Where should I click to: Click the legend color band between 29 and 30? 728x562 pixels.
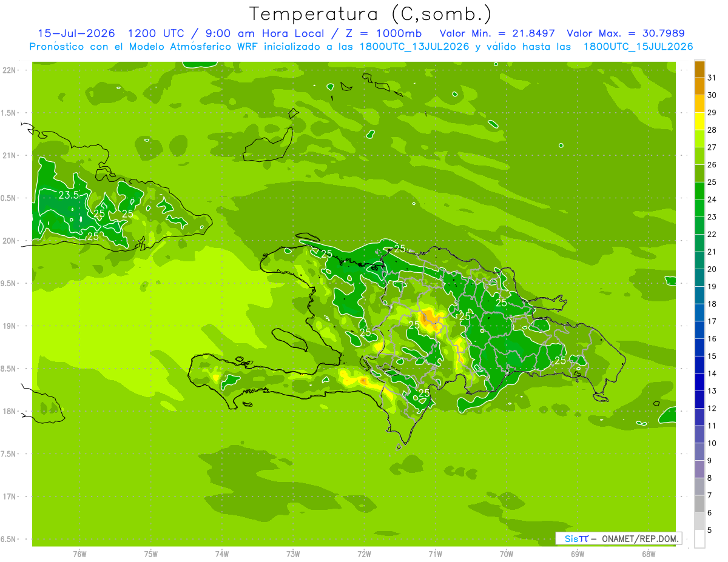pos(699,104)
